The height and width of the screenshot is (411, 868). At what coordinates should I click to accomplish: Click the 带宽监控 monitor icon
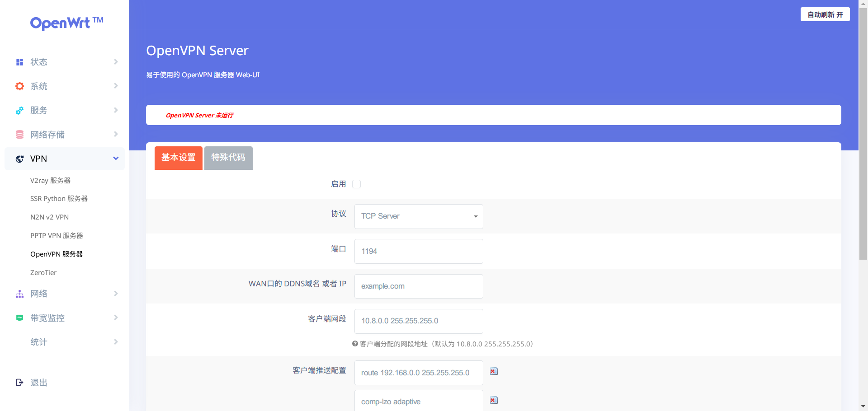(x=19, y=318)
